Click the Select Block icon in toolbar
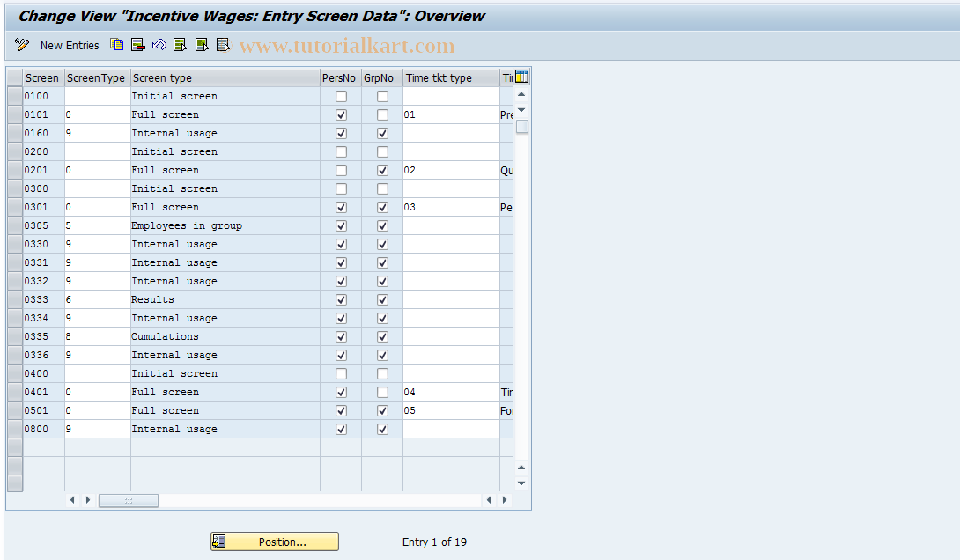This screenshot has width=960, height=560. click(202, 45)
